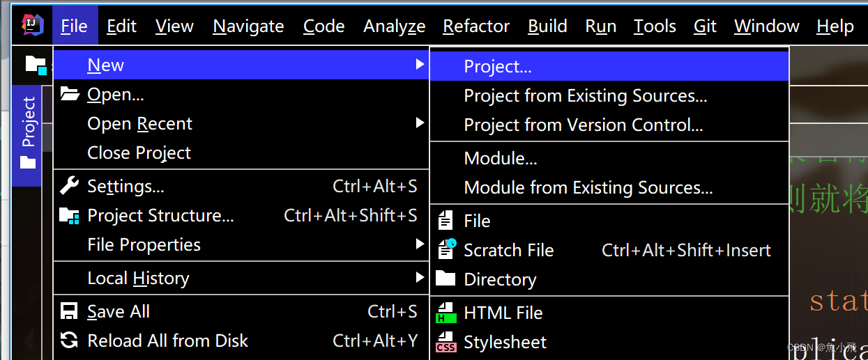Click the Save All disk icon
The height and width of the screenshot is (360, 868).
70,311
